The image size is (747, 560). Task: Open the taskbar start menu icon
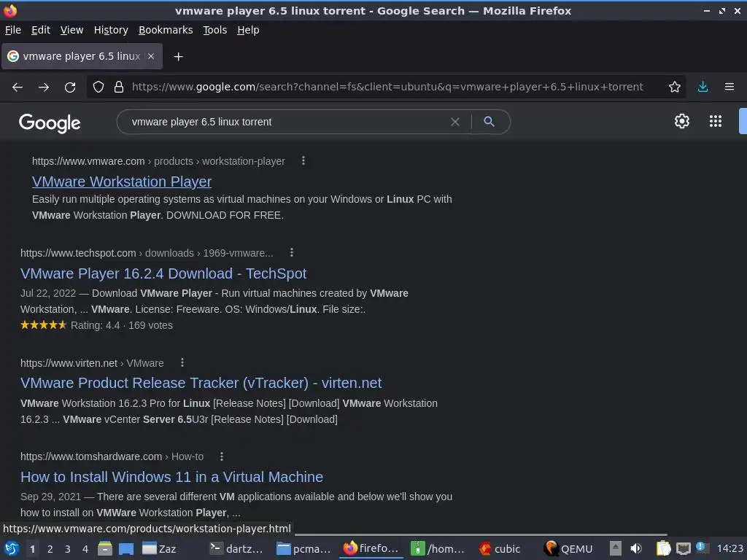click(12, 548)
